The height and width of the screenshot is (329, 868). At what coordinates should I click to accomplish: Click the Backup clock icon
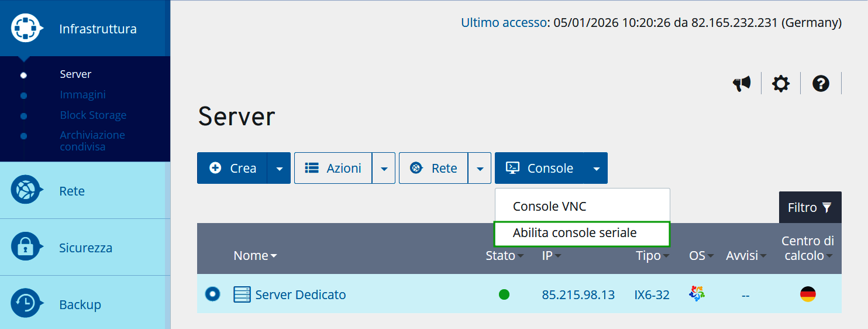coord(27,303)
